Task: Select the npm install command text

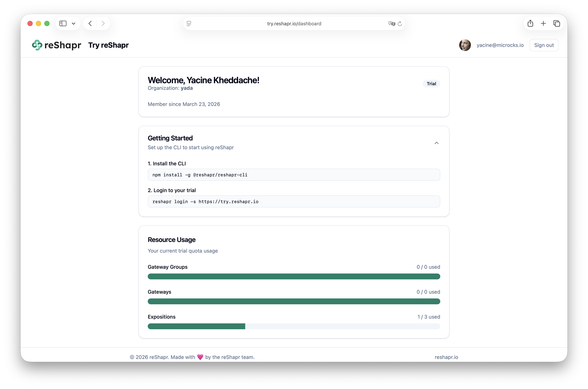Action: [200, 175]
